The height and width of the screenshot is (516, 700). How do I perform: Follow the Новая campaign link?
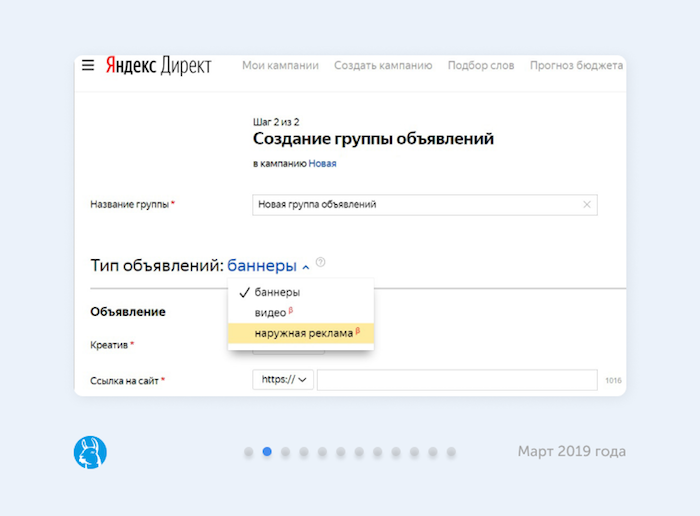click(322, 163)
